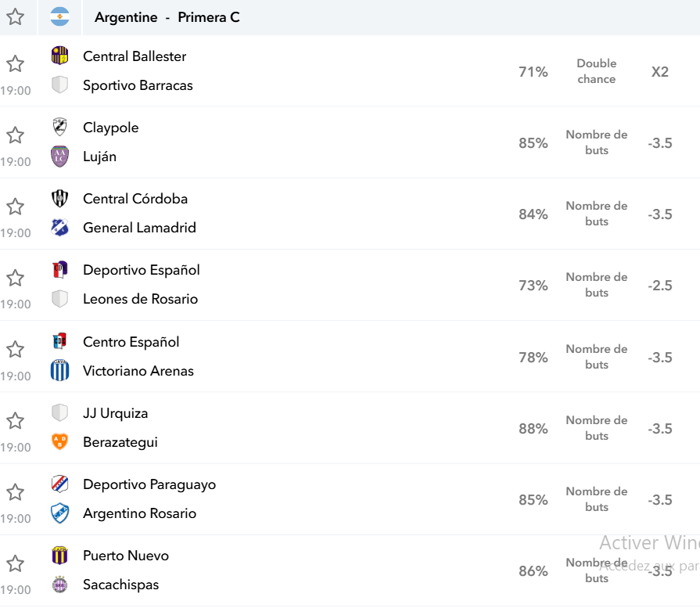Click the Central Ballester club crest
The width and height of the screenshot is (700, 608).
[59, 56]
